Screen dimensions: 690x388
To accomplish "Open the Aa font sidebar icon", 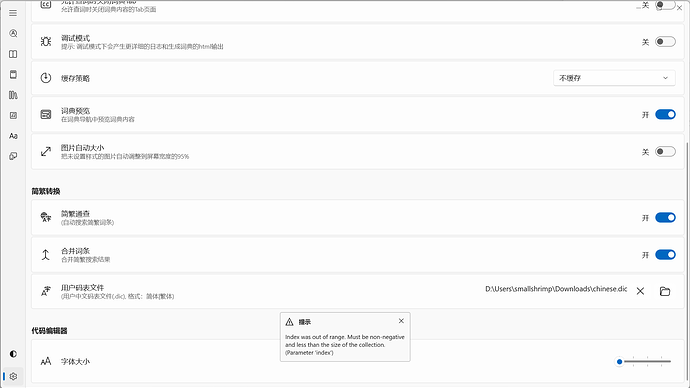I will [13, 136].
